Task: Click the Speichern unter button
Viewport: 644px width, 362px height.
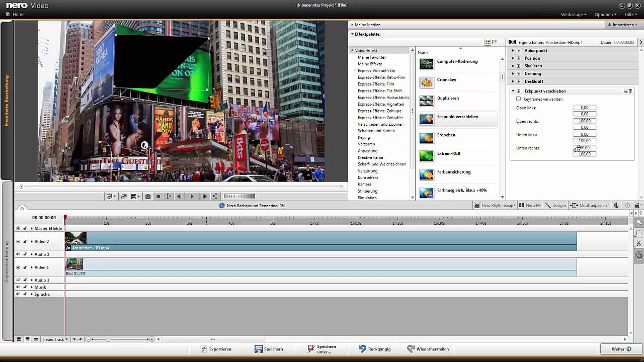Action: pyautogui.click(x=322, y=349)
